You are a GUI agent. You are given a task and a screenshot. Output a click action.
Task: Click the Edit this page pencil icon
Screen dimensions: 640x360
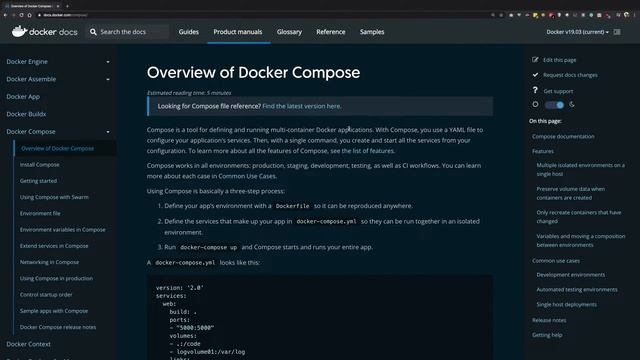pos(535,60)
